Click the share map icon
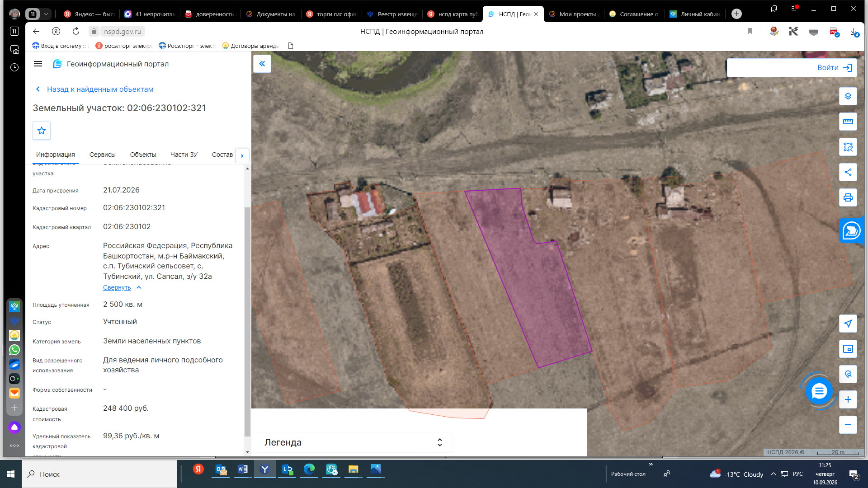 [x=848, y=172]
